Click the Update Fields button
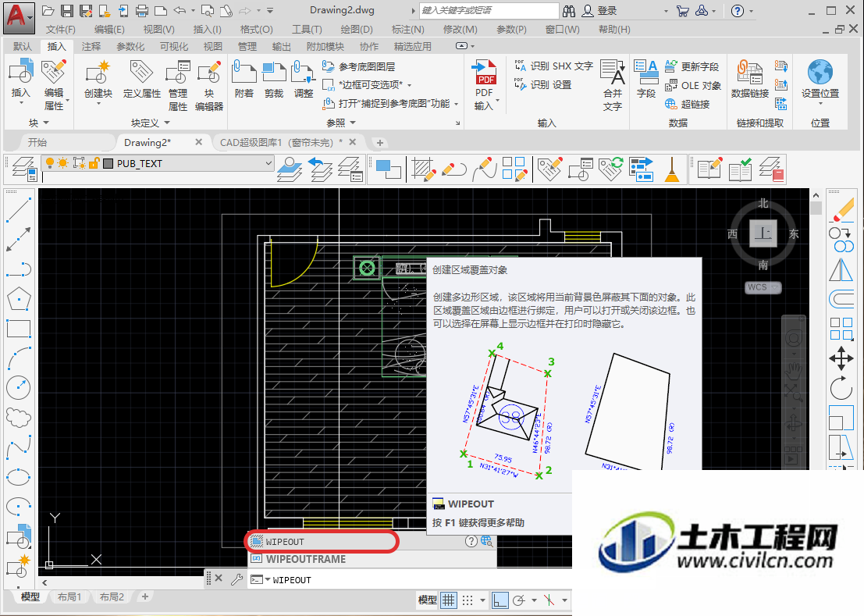 pos(692,66)
